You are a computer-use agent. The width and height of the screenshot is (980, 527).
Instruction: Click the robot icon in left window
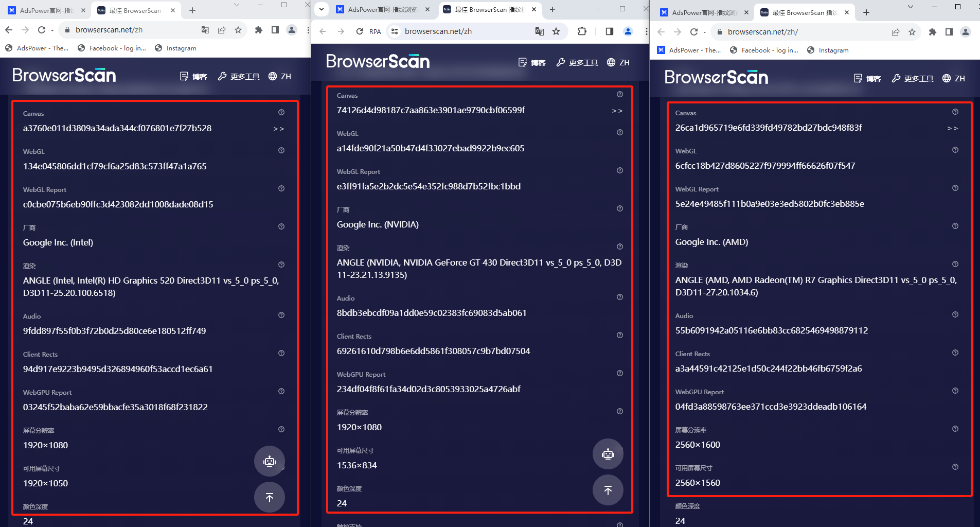click(269, 461)
